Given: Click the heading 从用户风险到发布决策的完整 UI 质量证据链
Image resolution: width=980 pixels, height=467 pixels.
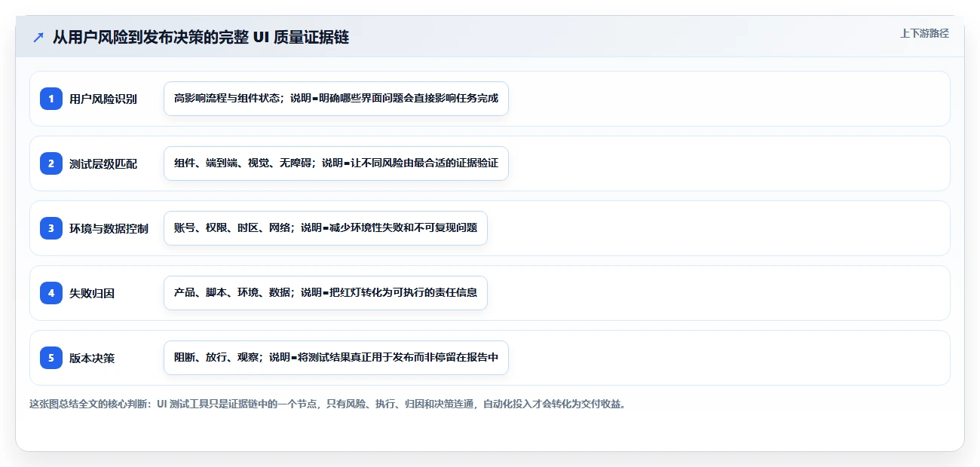Looking at the screenshot, I should pos(201,37).
